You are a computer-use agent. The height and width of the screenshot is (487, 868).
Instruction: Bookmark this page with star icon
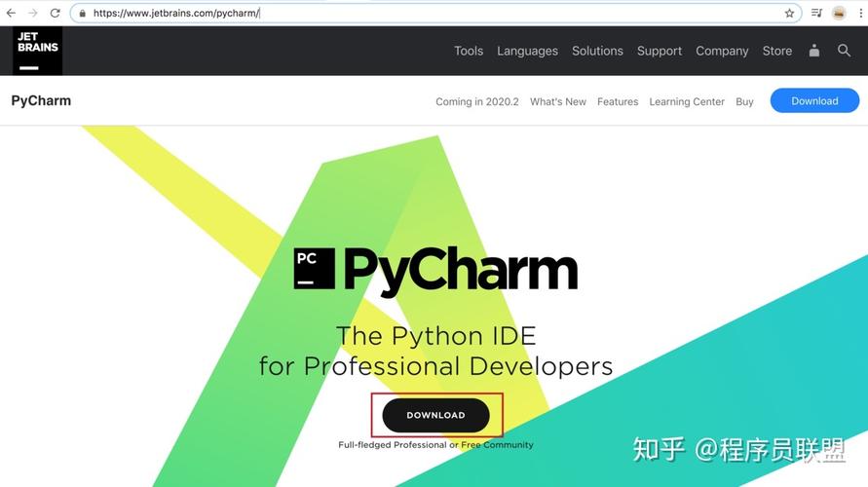pyautogui.click(x=789, y=14)
